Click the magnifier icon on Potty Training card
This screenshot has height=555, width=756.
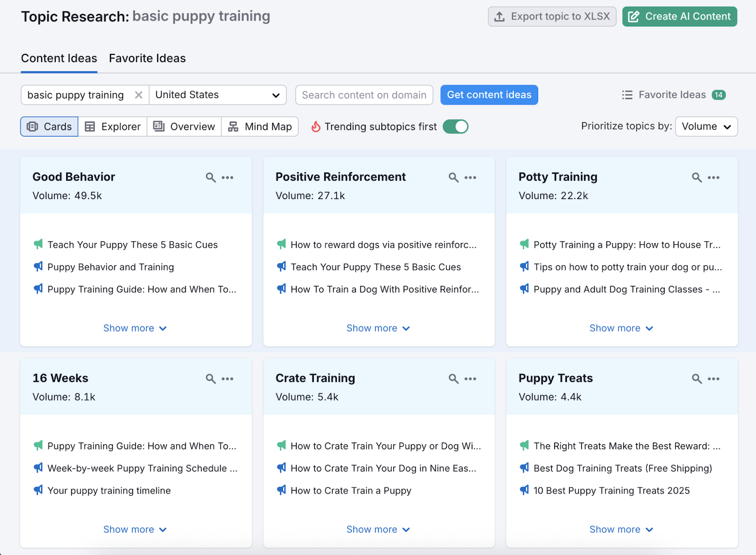click(696, 177)
